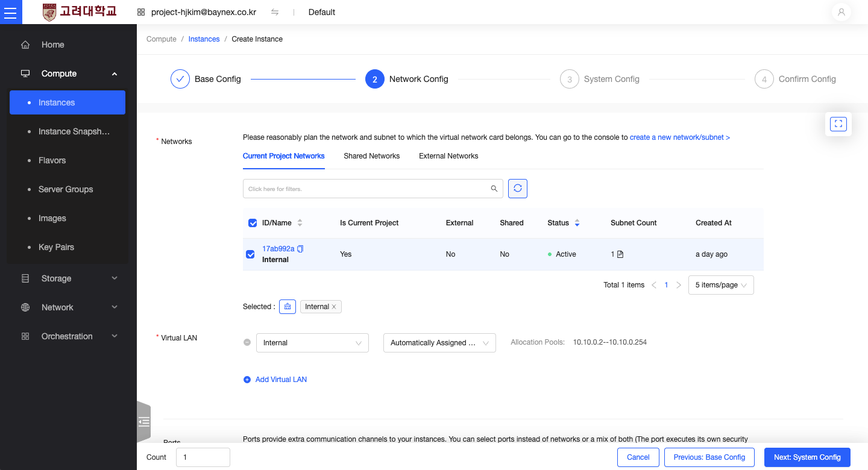Viewport: 868px width, 470px height.
Task: Open the user profile avatar
Action: [x=841, y=12]
